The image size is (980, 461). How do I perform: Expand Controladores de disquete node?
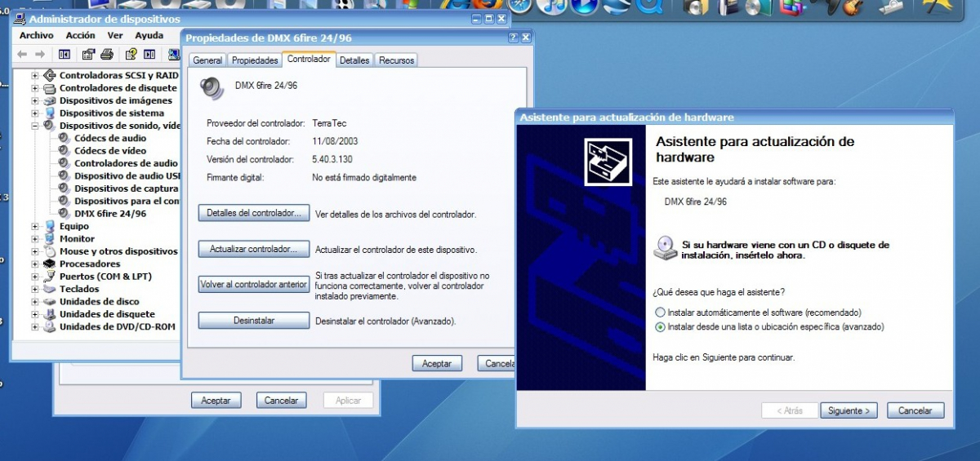coord(35,88)
